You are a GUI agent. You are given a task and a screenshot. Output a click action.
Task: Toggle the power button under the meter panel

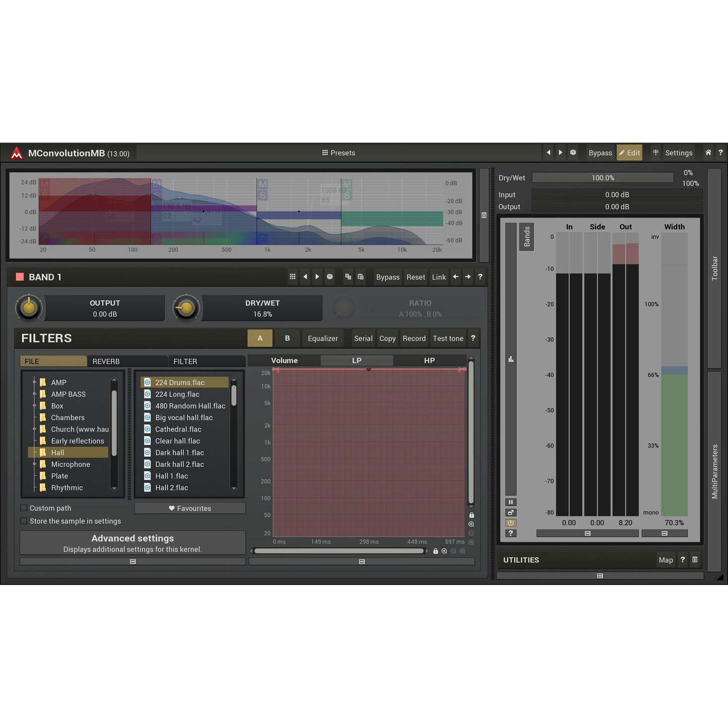pos(511,522)
